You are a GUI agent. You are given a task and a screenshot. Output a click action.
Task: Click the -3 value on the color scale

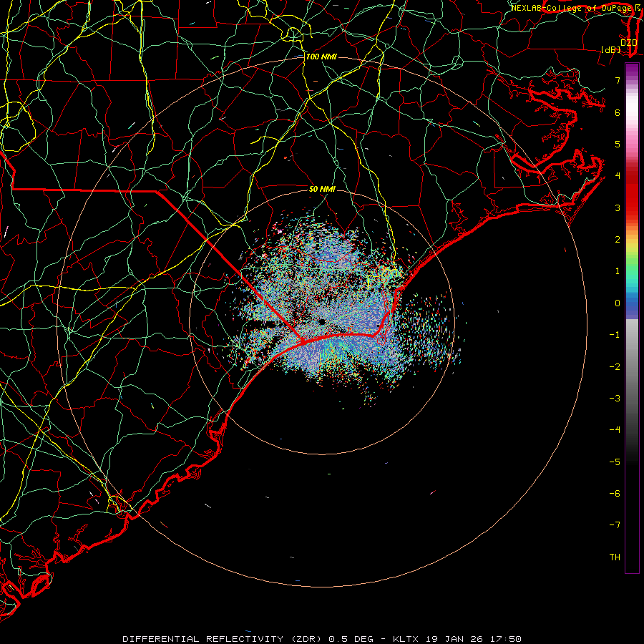coord(615,399)
